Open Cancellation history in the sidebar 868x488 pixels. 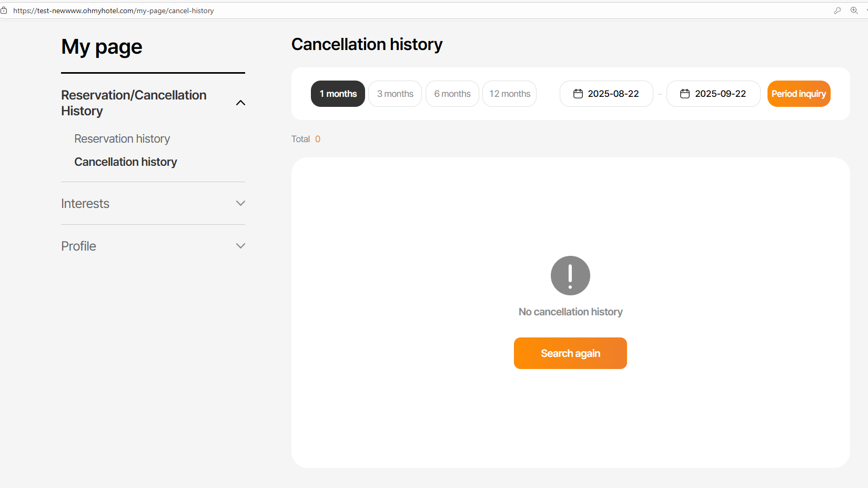pos(126,162)
